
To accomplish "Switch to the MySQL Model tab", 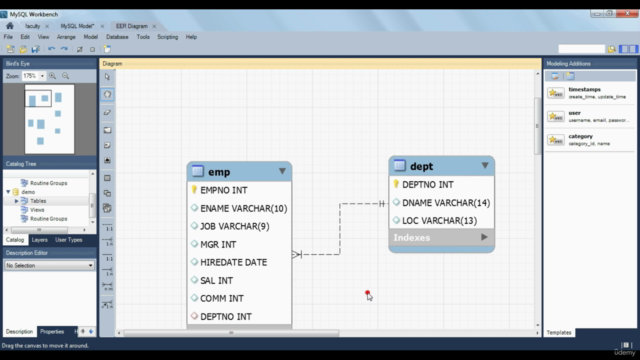I will pyautogui.click(x=77, y=26).
